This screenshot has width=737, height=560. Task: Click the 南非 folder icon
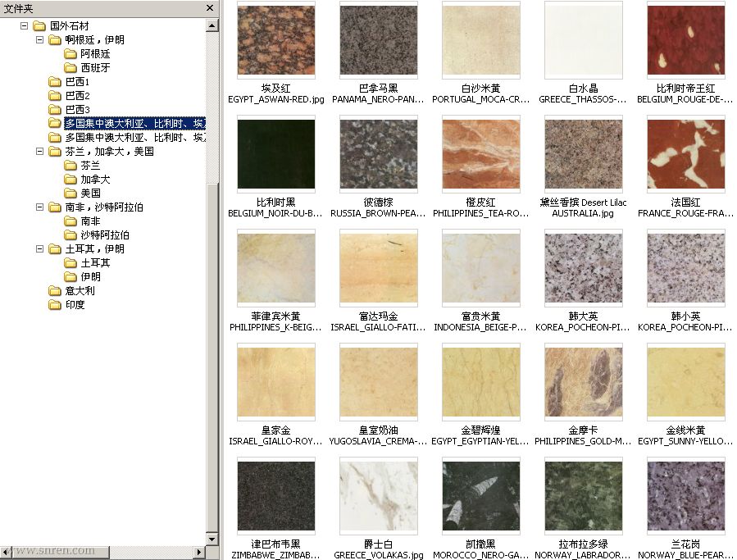pyautogui.click(x=71, y=221)
